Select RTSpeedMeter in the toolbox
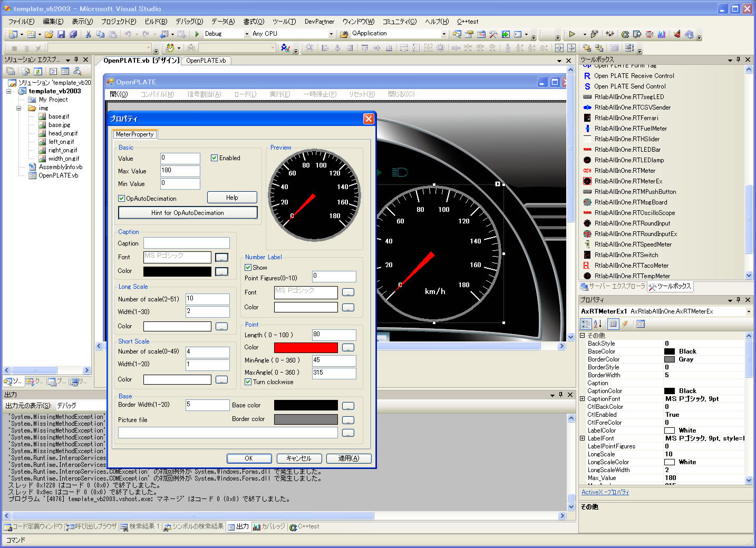This screenshot has width=756, height=548. coord(633,244)
